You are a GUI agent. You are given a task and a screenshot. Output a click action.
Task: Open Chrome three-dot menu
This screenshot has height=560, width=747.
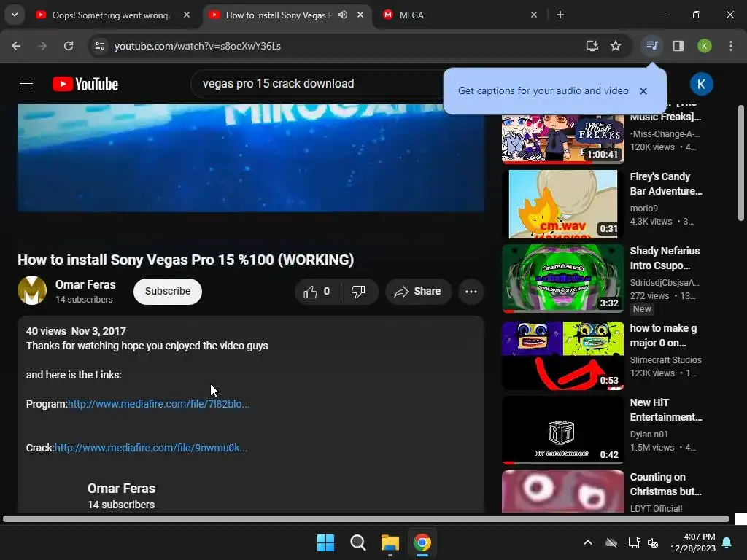click(x=731, y=46)
